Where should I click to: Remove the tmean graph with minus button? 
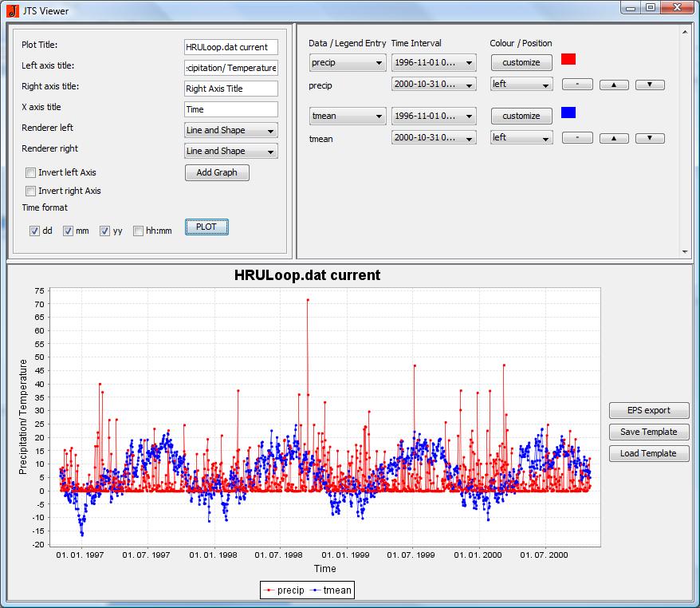577,138
